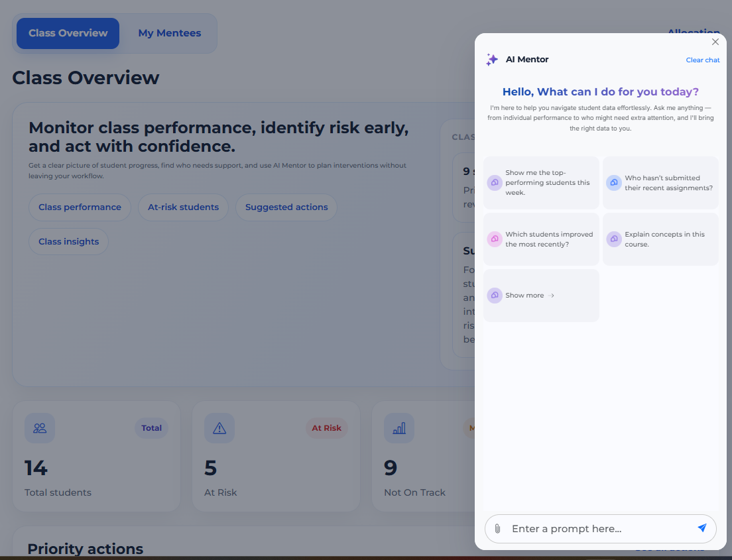Close the AI Mentor chat panel
This screenshot has height=560, width=732.
click(x=715, y=42)
